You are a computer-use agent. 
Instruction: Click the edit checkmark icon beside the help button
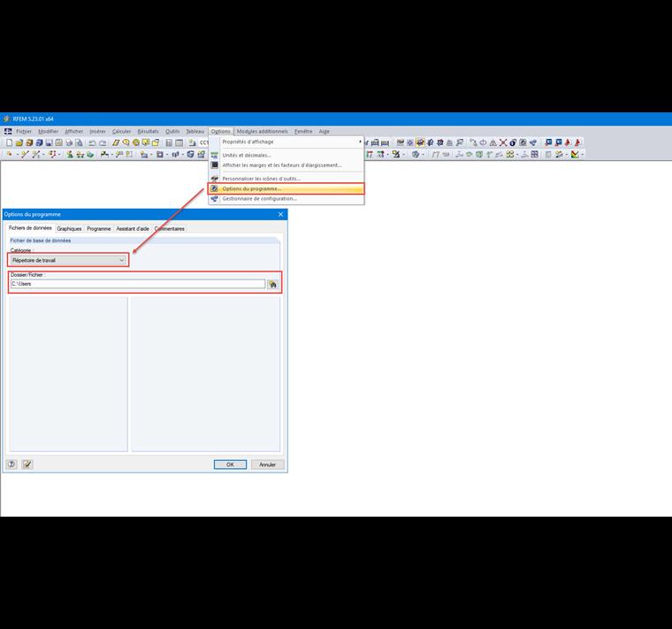tap(27, 464)
